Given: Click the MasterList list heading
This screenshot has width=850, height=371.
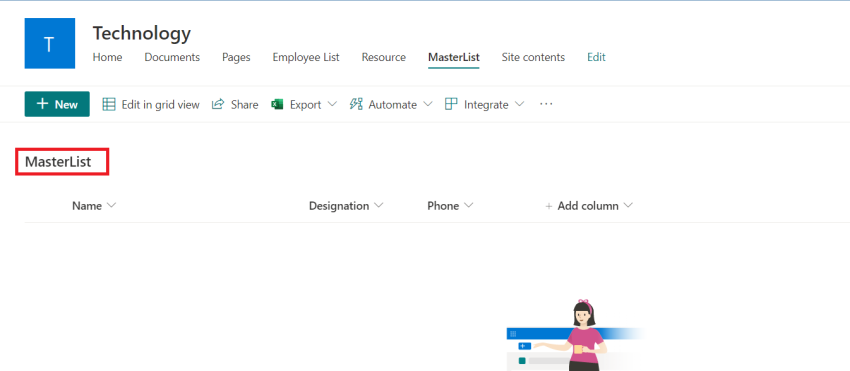Looking at the screenshot, I should [58, 162].
